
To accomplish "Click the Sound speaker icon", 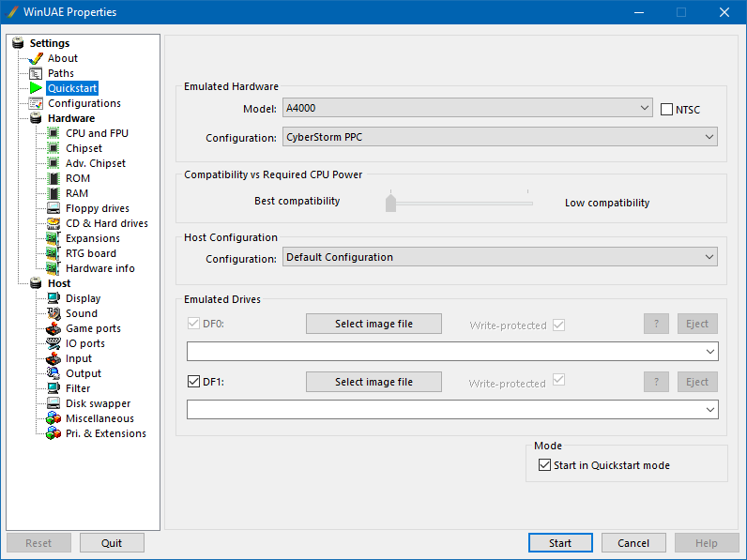I will click(53, 313).
